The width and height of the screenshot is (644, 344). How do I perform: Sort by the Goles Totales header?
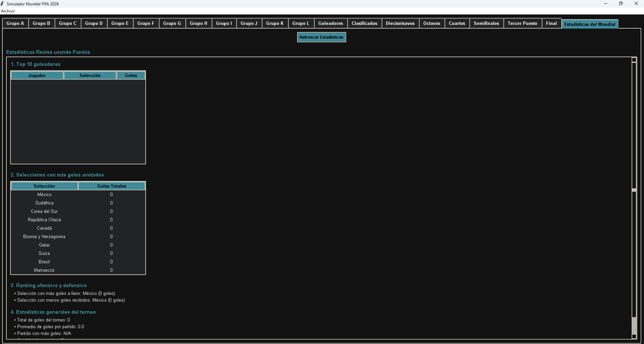[x=112, y=186]
